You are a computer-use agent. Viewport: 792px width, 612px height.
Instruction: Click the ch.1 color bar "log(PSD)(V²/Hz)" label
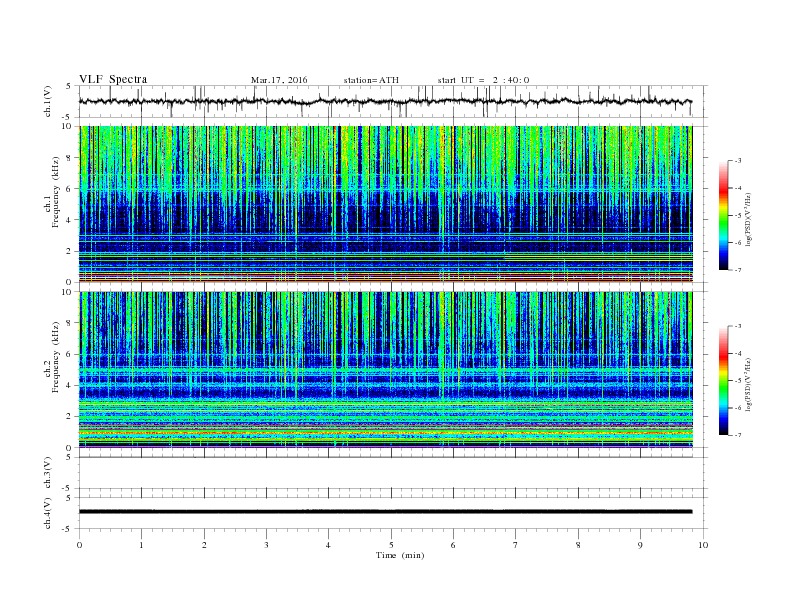coord(750,220)
